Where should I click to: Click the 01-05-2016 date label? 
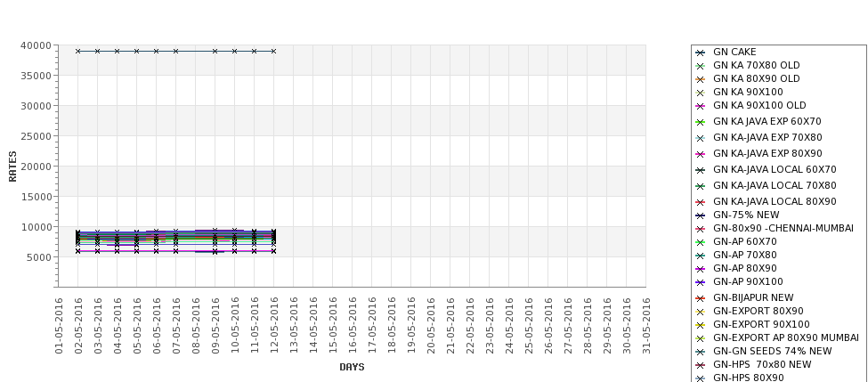tap(59, 326)
